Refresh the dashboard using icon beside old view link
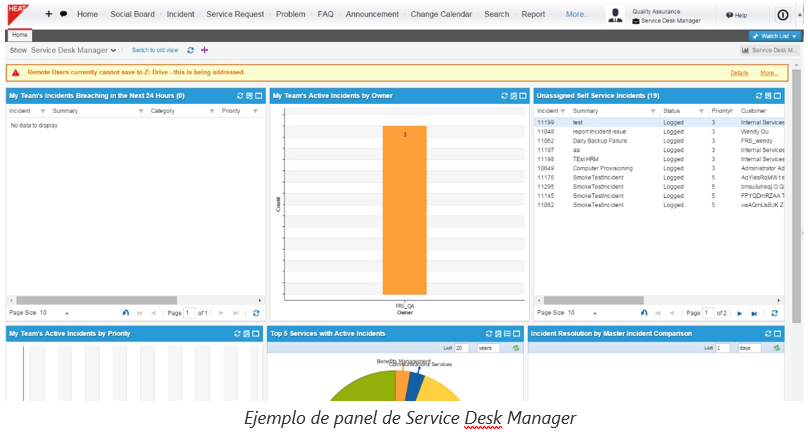Image resolution: width=808 pixels, height=432 pixels. (191, 50)
